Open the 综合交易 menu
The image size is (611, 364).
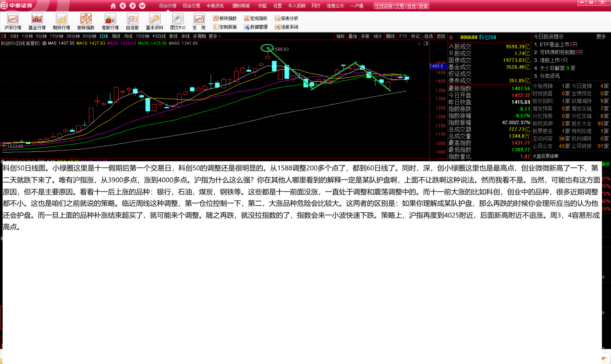(x=191, y=6)
